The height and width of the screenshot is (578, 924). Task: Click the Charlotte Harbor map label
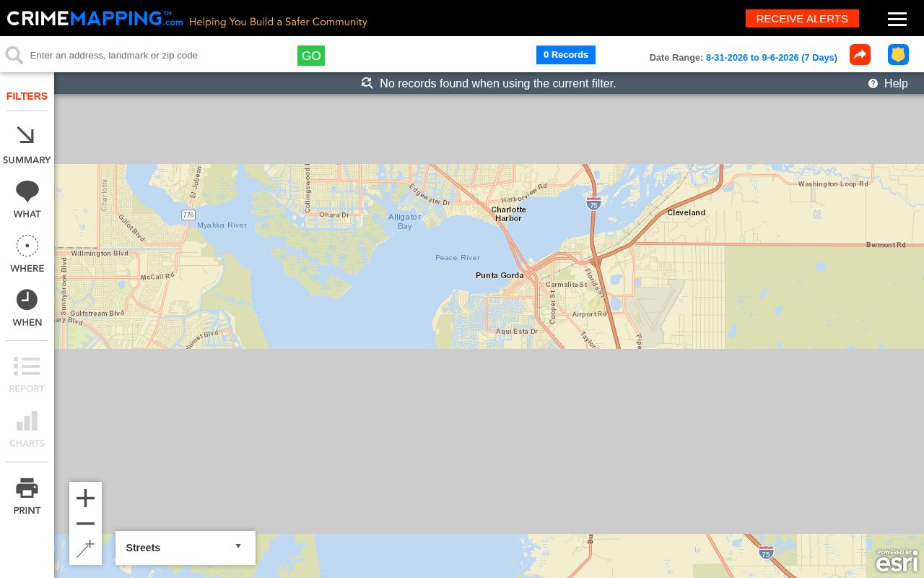coord(509,214)
